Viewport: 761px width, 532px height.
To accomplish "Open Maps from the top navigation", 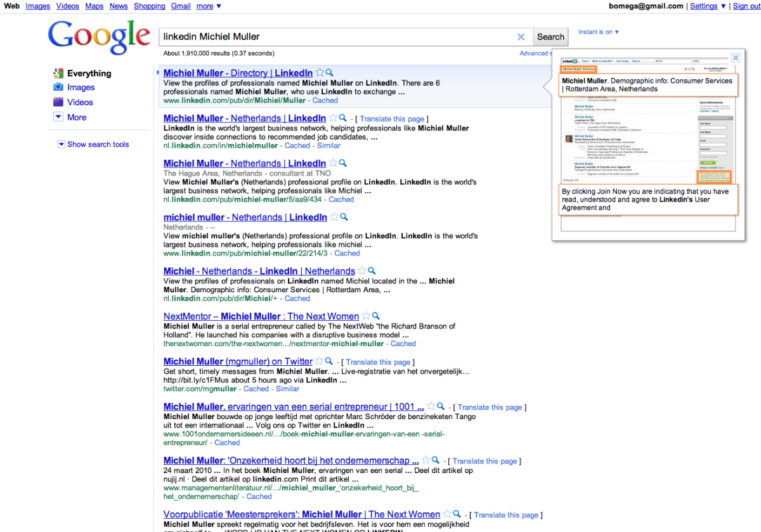I will point(94,6).
